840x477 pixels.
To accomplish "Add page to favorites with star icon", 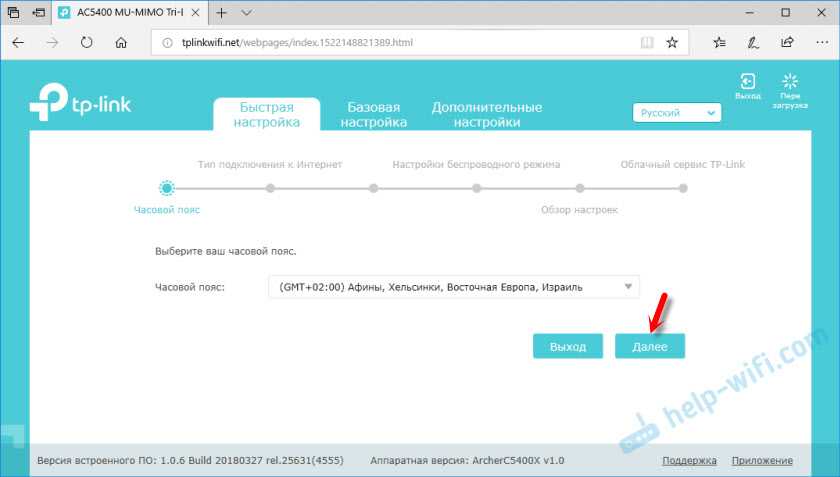I will tap(672, 43).
